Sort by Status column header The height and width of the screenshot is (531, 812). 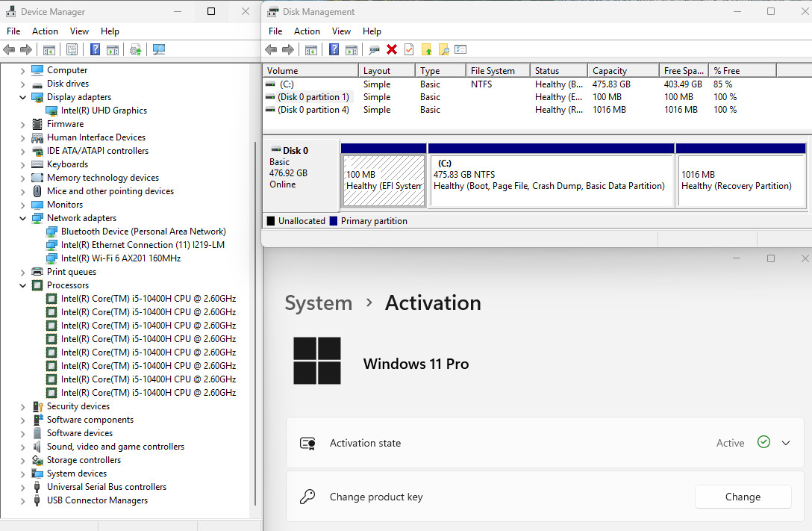point(559,70)
